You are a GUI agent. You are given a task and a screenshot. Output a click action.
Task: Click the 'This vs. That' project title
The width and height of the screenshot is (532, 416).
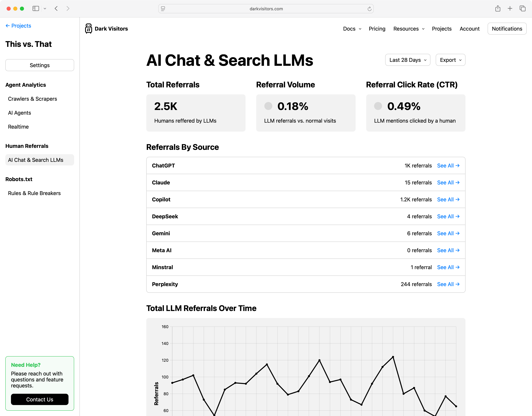[29, 44]
